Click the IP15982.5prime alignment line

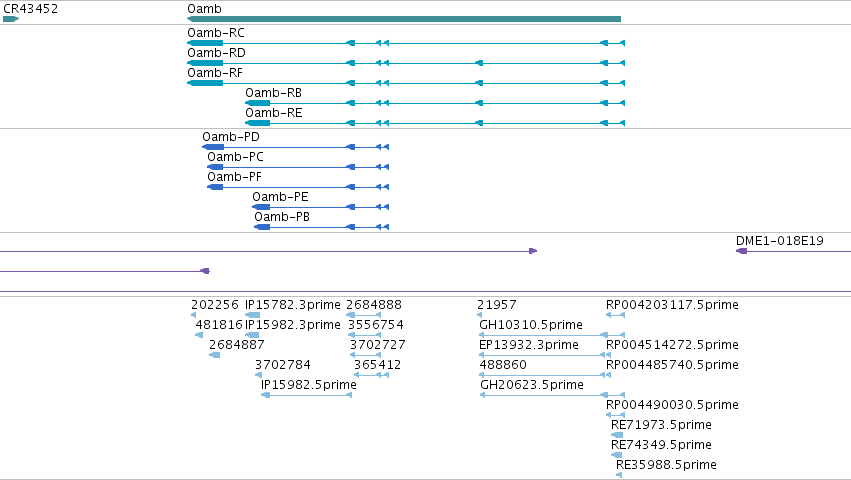click(x=307, y=395)
